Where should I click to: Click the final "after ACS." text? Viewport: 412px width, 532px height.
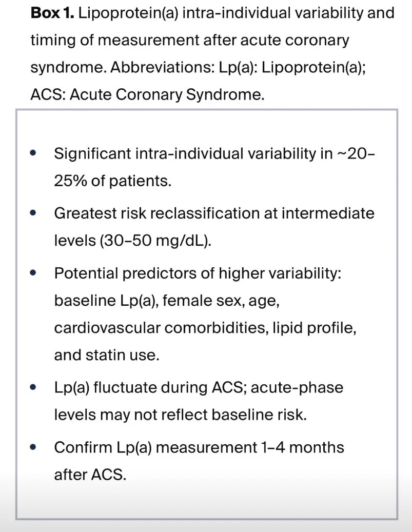[90, 474]
